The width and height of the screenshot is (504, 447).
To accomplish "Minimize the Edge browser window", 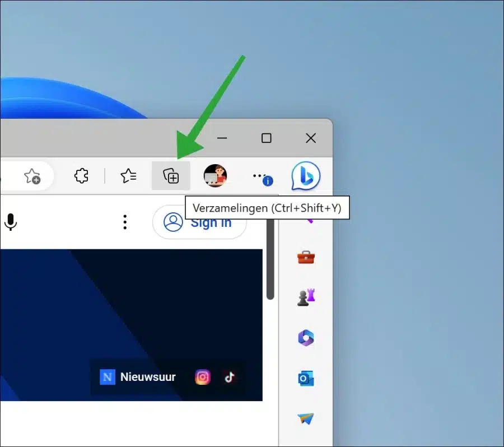I will click(222, 138).
